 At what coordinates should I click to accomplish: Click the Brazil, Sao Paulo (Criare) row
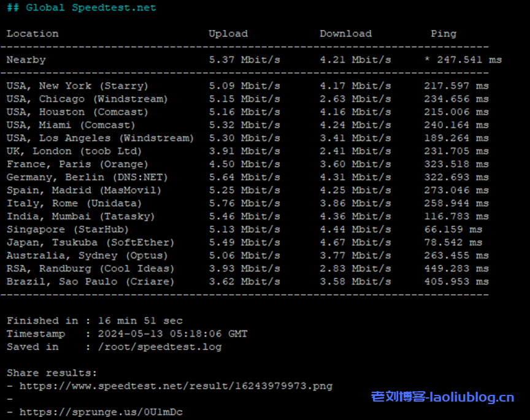[90, 281]
